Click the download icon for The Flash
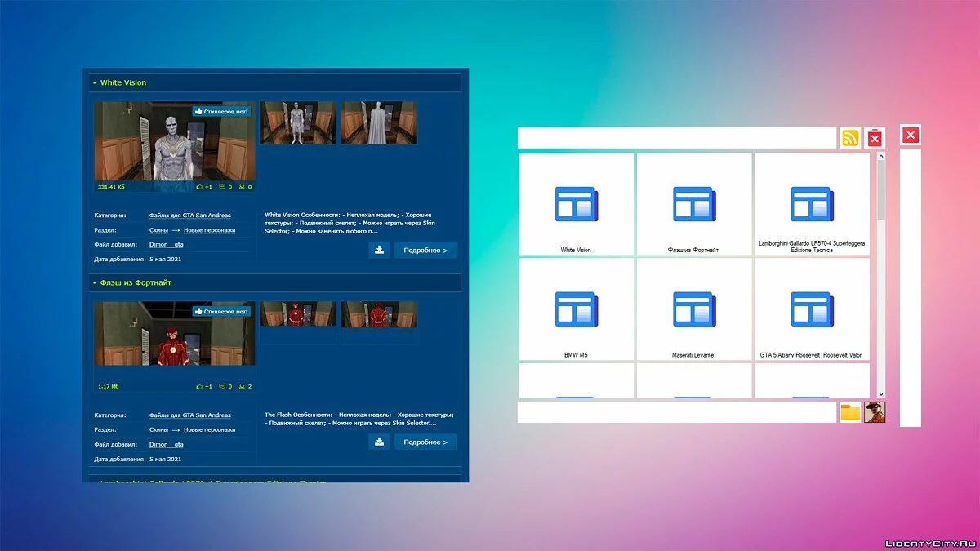The height and width of the screenshot is (551, 980). click(379, 442)
